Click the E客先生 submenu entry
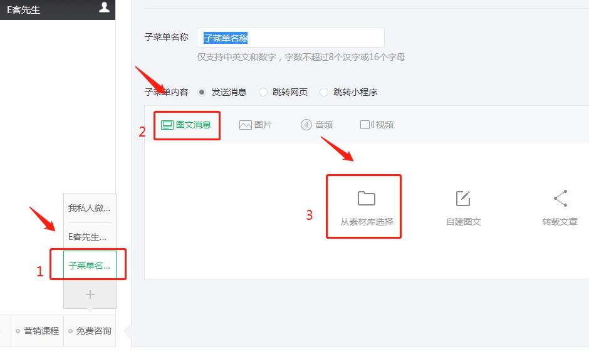This screenshot has height=364, width=589. (89, 237)
